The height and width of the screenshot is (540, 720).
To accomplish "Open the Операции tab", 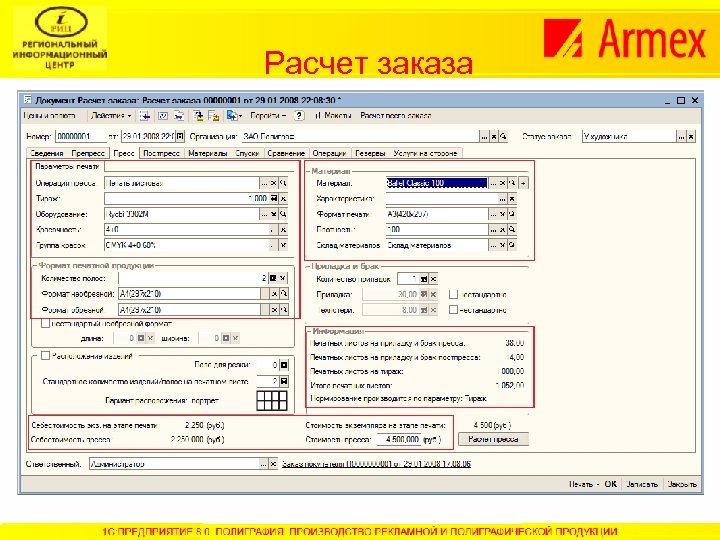I will 329,153.
